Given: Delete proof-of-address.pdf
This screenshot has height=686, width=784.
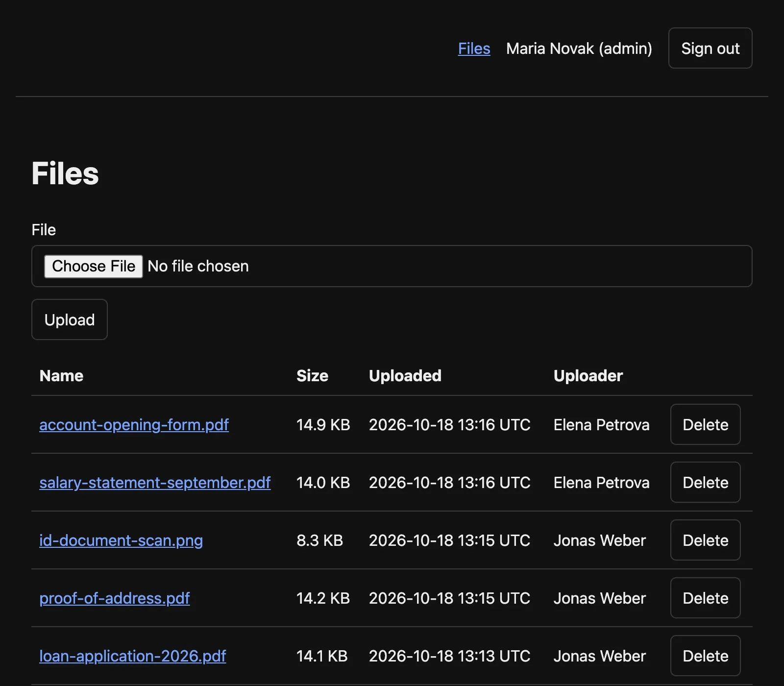Looking at the screenshot, I should pos(705,598).
